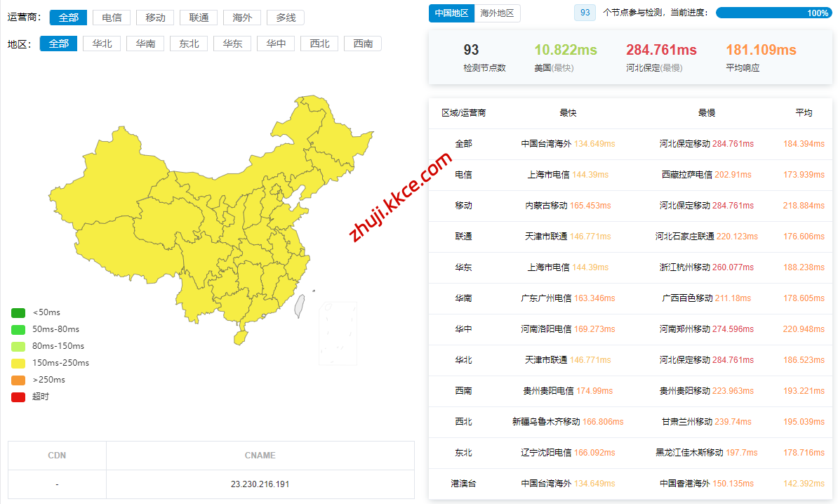Viewport: 838px width, 504px height.
Task: Toggle the red 超时 legend item
Action: click(x=18, y=397)
